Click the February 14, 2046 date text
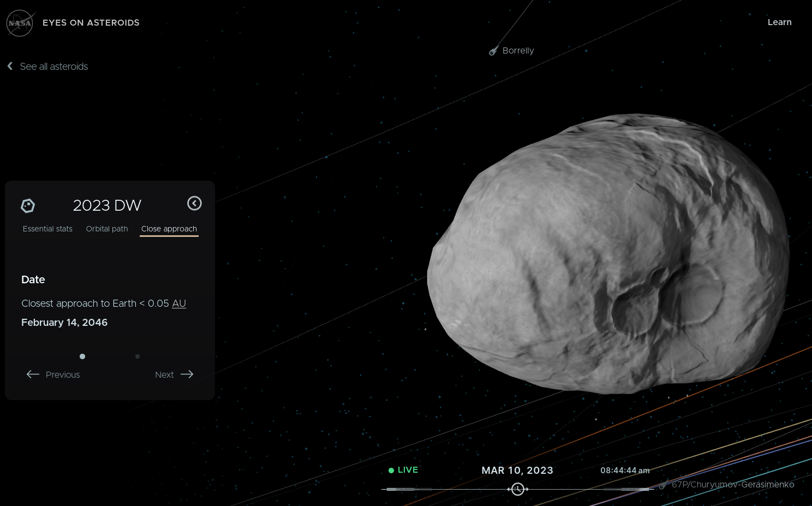 64,323
